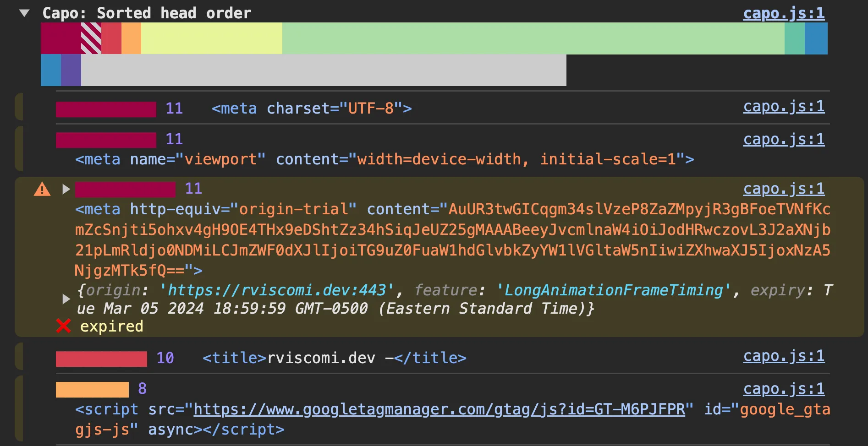Select the 11 weight label on the charset meta
Viewport: 868px width, 446px height.
point(174,109)
